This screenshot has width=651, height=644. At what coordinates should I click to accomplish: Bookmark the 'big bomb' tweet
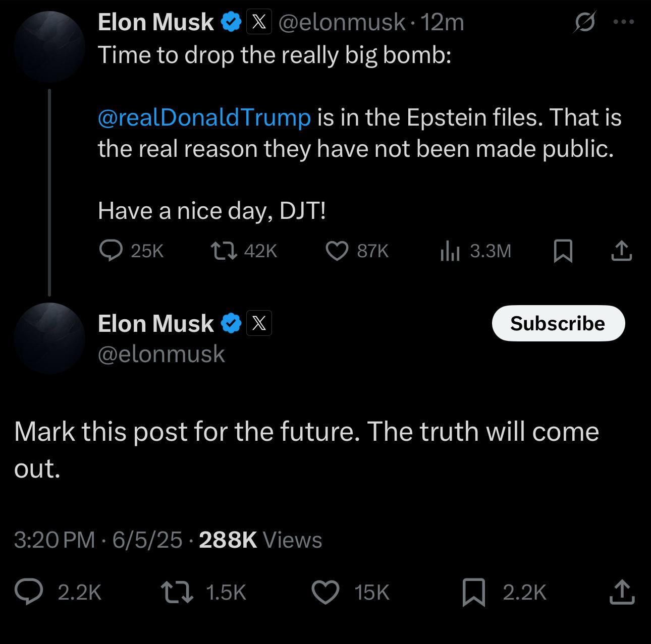563,251
